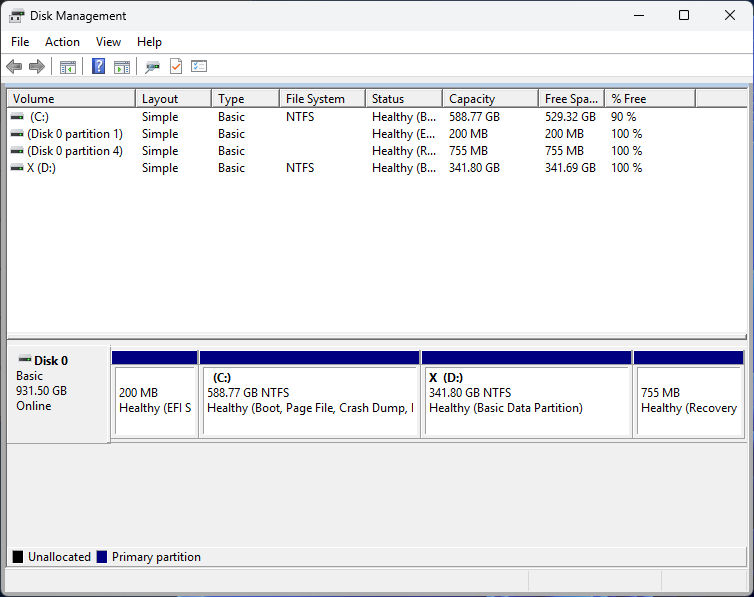Select the (C:) 588.77 GB partition block
The height and width of the screenshot is (597, 754).
310,394
